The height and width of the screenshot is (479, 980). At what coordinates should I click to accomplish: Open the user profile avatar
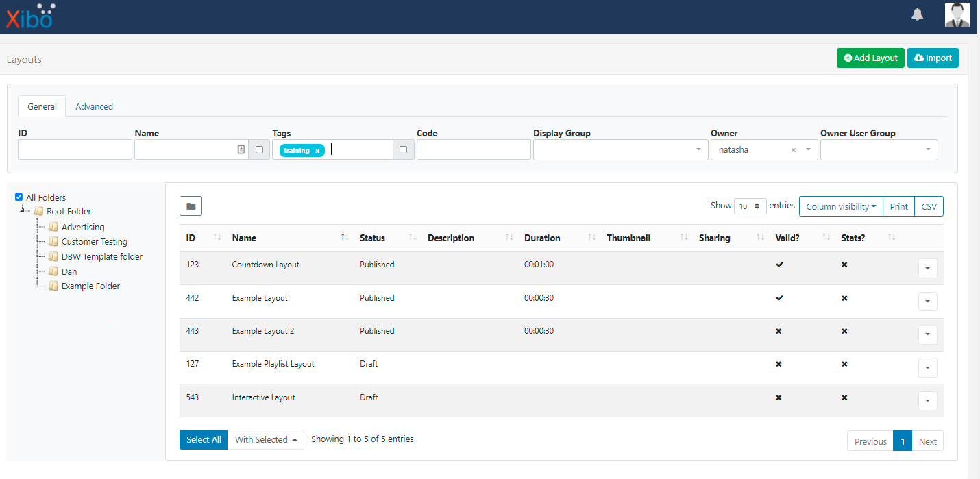[x=957, y=15]
